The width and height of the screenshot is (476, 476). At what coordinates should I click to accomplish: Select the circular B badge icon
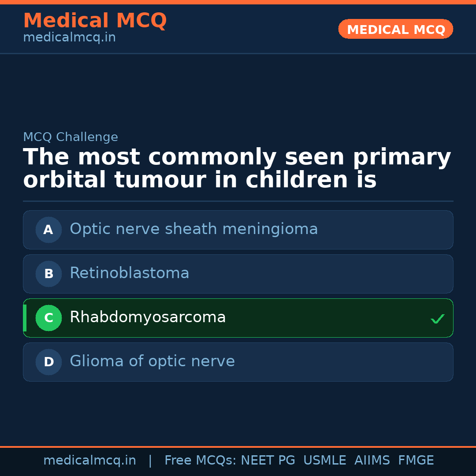[48, 274]
